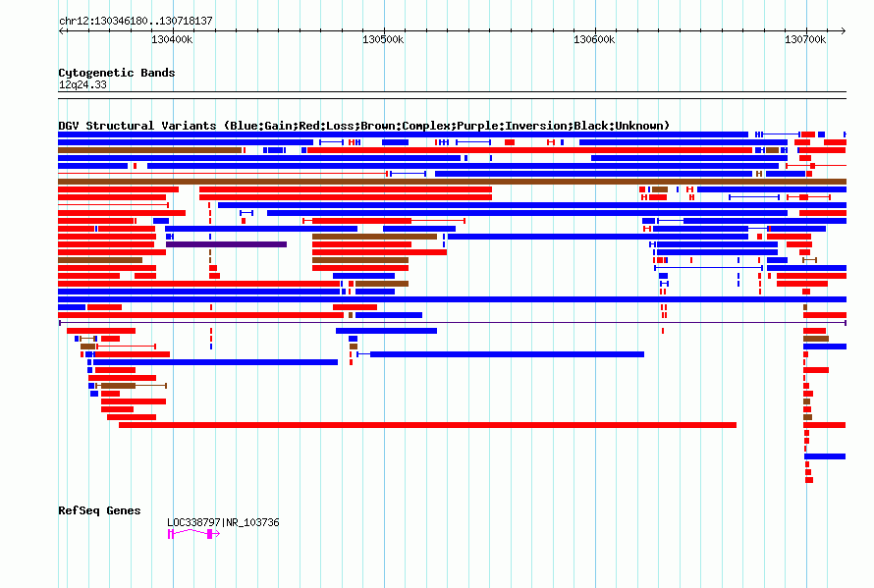Open the DGV Structural Variants track title

tap(364, 126)
